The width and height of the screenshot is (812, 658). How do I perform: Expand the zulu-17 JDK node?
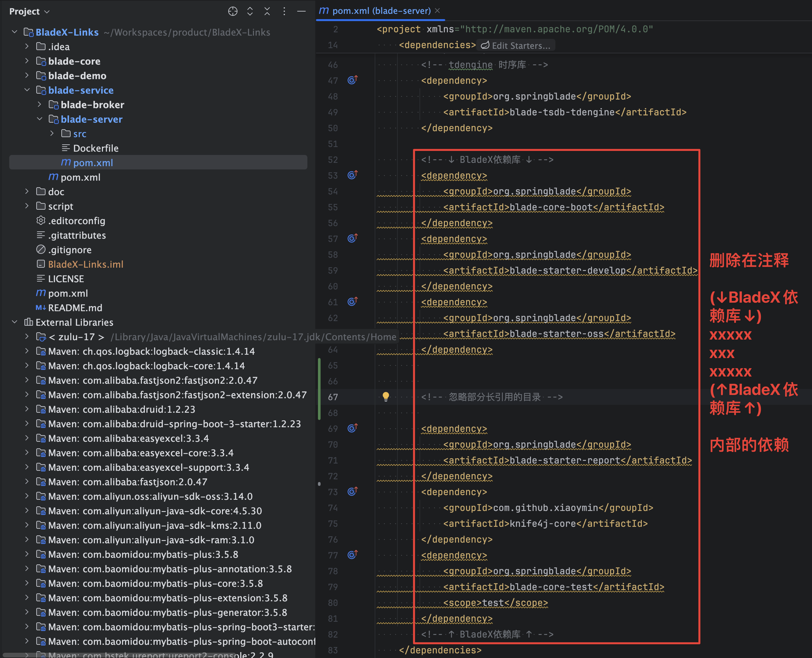(x=27, y=336)
